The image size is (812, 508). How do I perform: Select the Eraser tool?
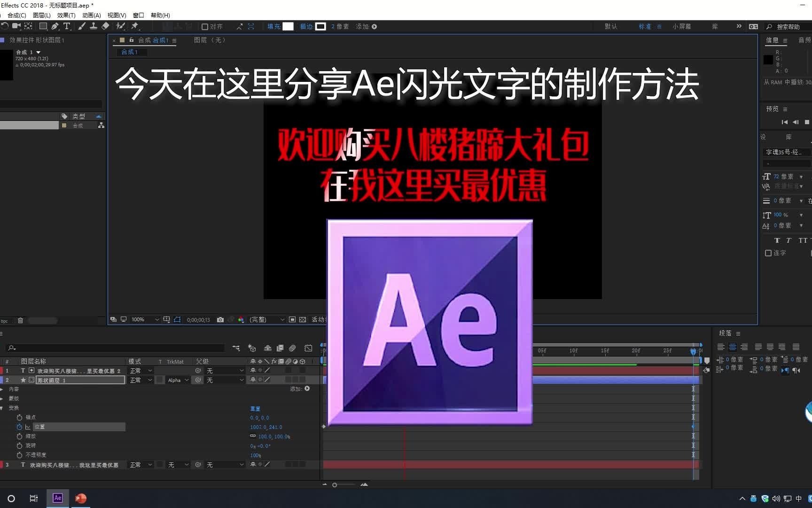point(106,27)
